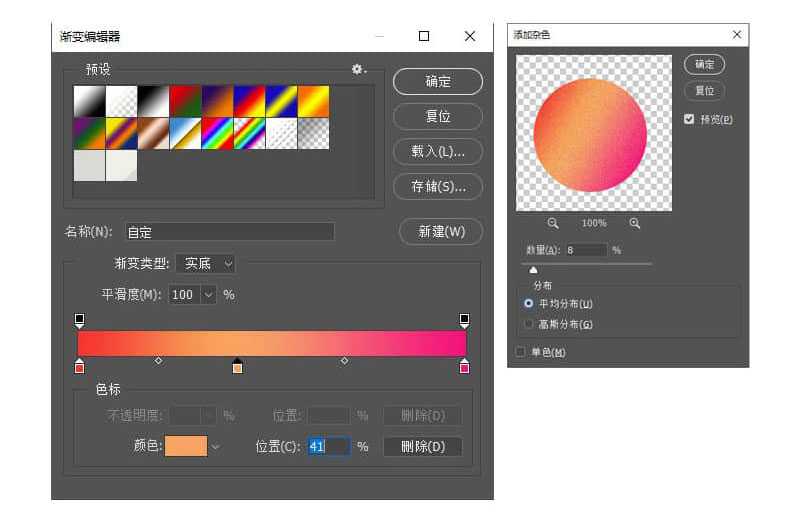The image size is (800, 520).
Task: Select the right magenta color stop
Action: click(464, 367)
